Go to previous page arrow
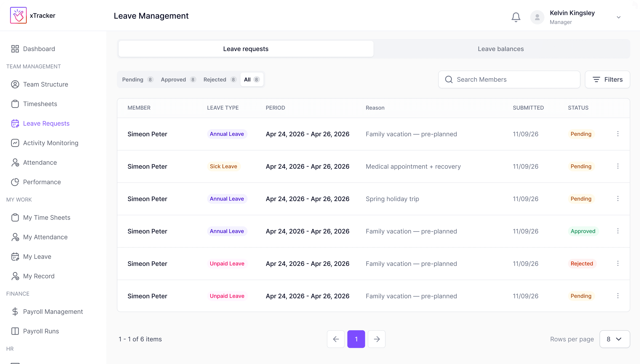 336,339
